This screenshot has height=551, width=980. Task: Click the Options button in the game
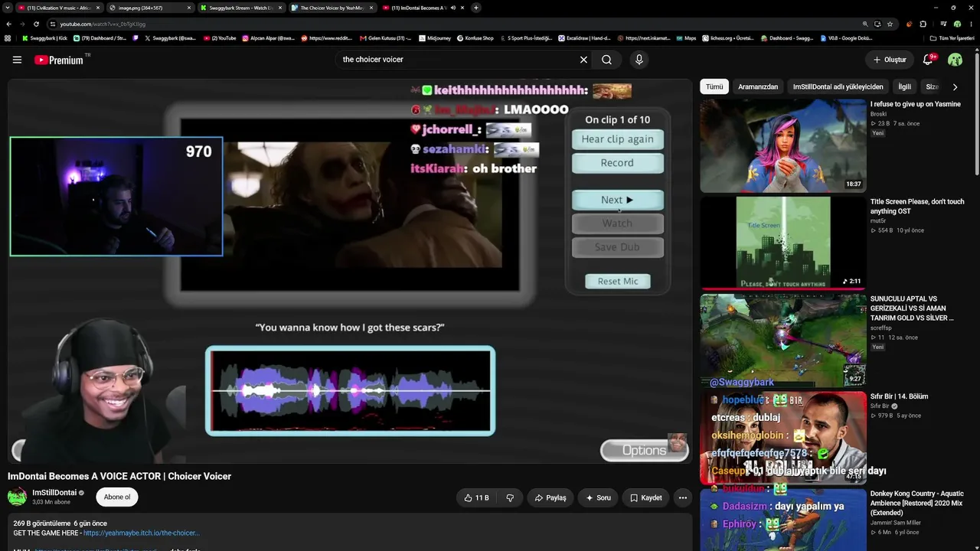pyautogui.click(x=644, y=450)
